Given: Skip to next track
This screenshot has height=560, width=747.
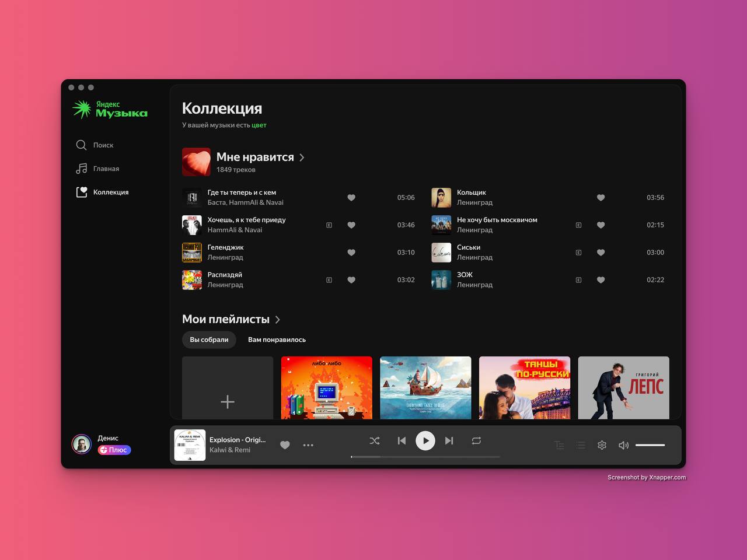Looking at the screenshot, I should pos(449,441).
